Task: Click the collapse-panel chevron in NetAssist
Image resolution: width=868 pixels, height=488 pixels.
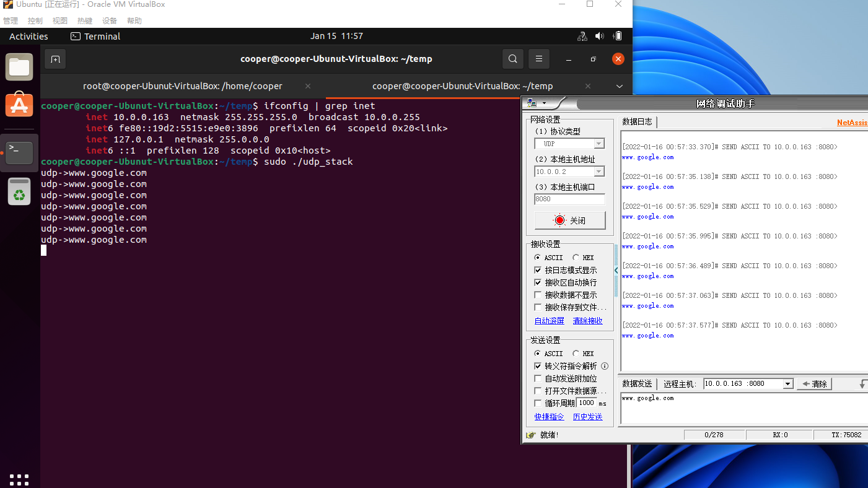Action: click(x=616, y=271)
